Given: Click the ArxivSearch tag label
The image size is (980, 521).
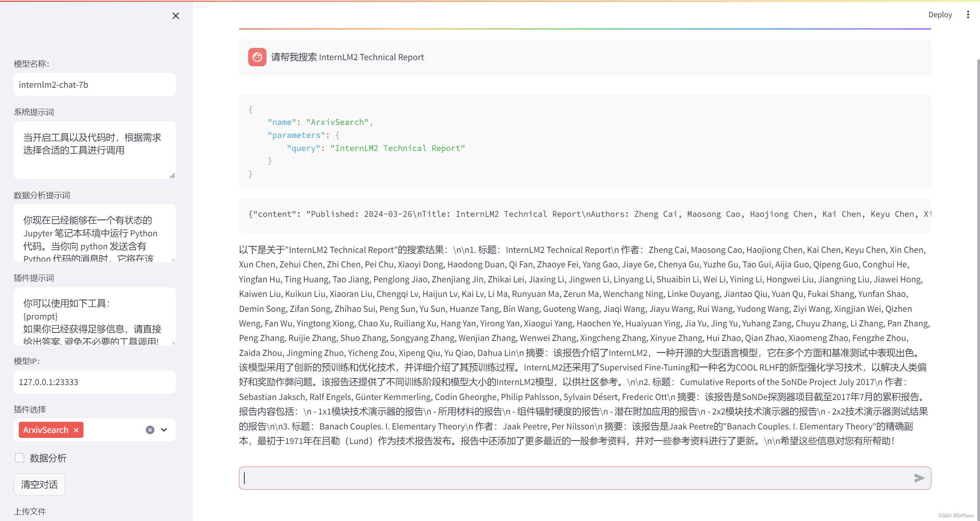Looking at the screenshot, I should (x=46, y=430).
